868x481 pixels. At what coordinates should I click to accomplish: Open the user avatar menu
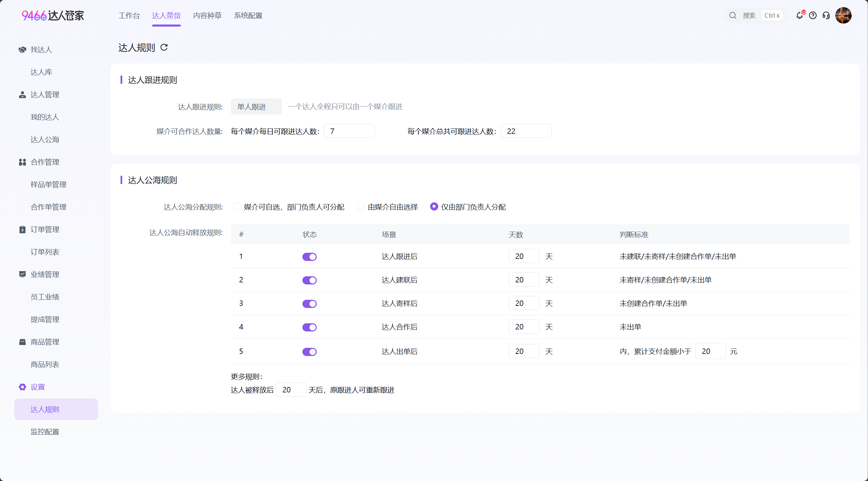tap(843, 15)
